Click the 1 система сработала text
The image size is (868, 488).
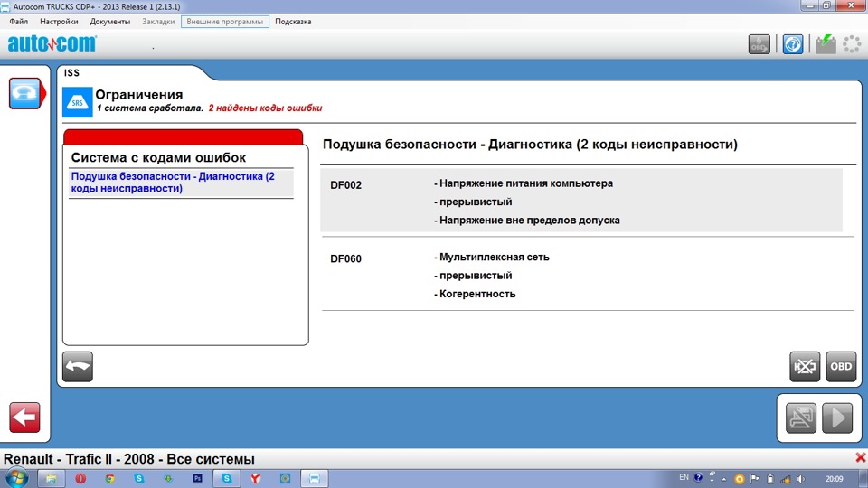coord(150,108)
